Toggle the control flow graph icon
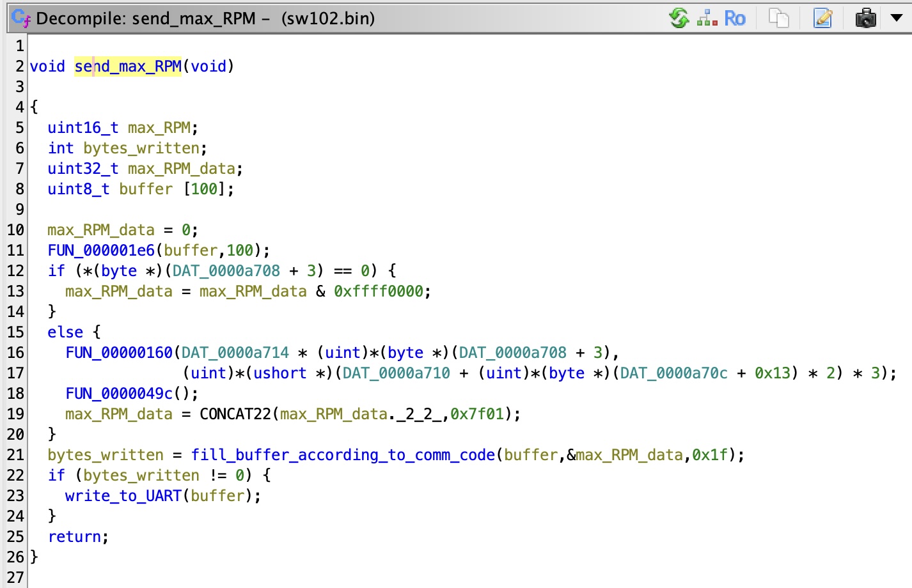 [x=707, y=18]
